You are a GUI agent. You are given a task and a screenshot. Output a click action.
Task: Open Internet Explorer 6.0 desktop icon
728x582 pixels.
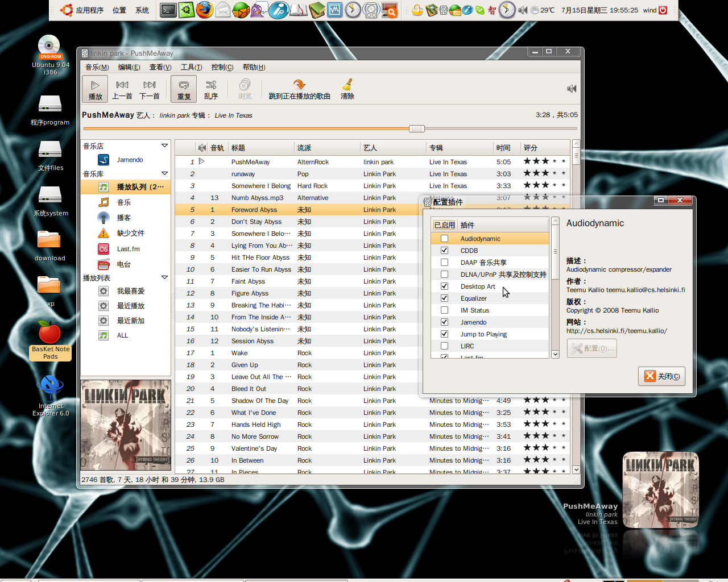[x=51, y=396]
